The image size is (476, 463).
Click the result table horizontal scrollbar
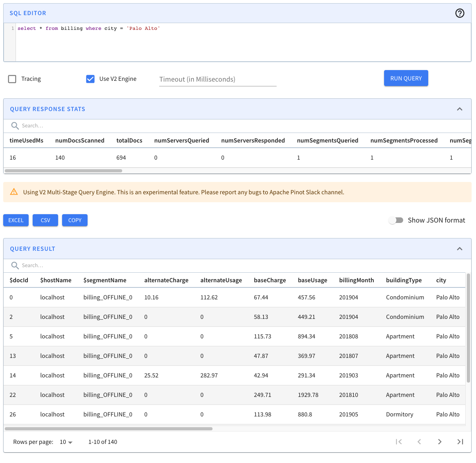point(109,429)
